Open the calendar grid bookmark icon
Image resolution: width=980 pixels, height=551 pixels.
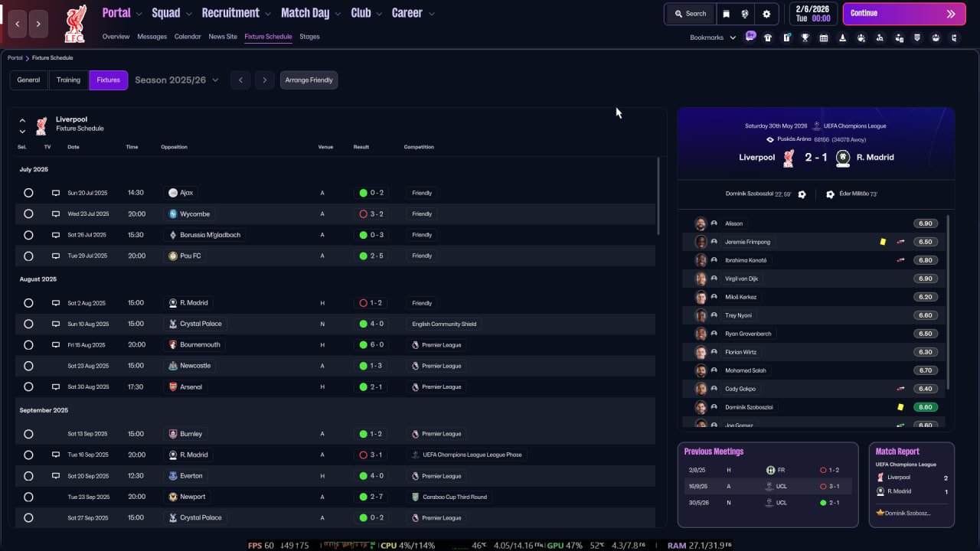coord(824,37)
